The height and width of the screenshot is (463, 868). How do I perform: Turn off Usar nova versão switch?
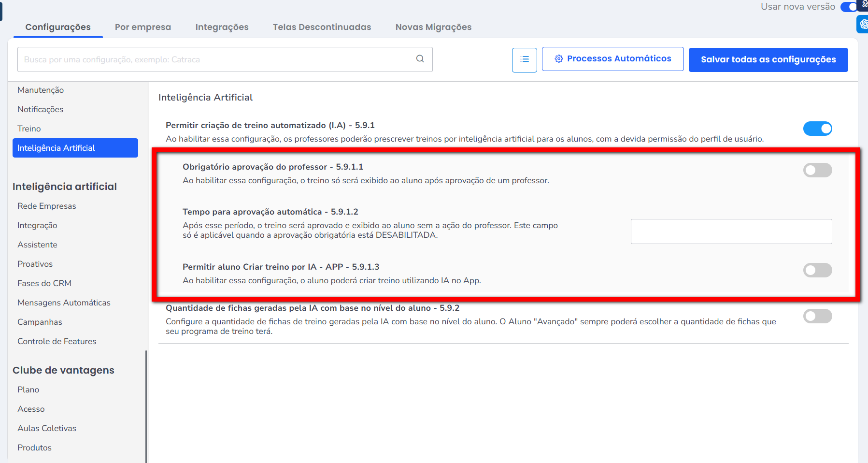click(x=849, y=7)
